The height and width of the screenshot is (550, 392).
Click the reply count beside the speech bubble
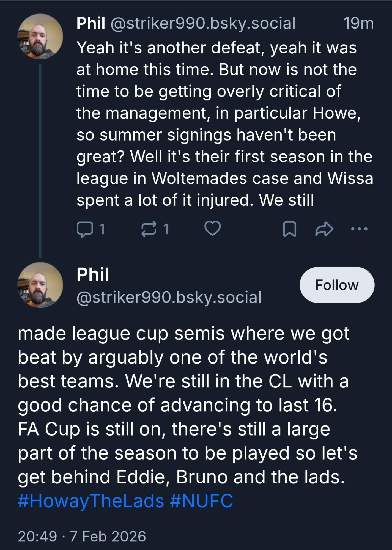click(x=102, y=229)
